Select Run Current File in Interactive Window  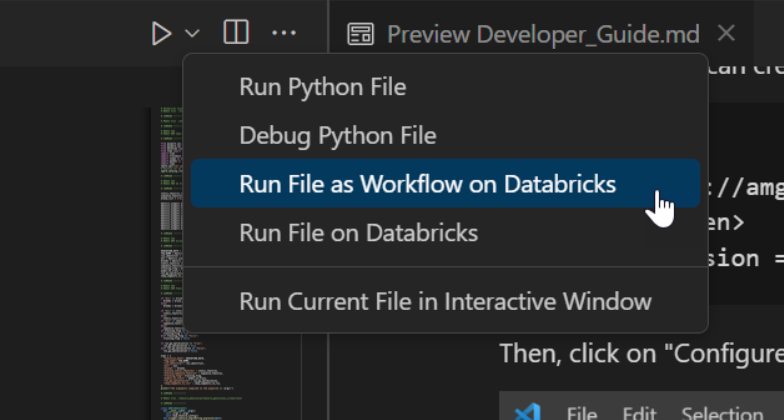[445, 301]
